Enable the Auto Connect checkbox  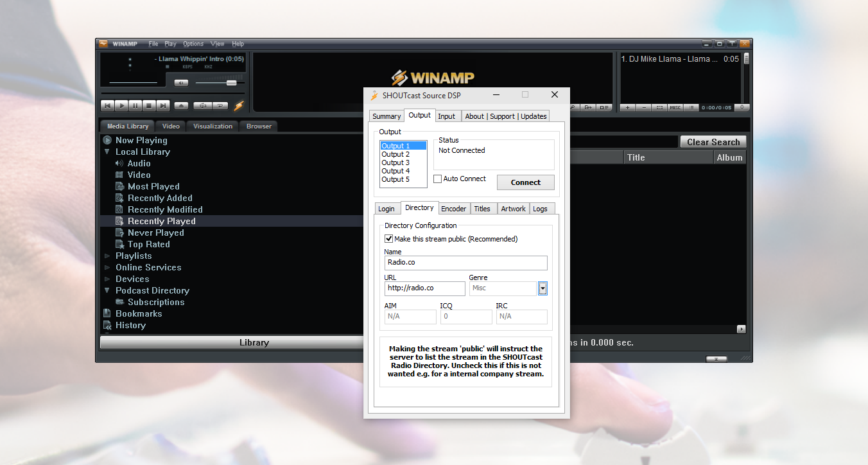click(438, 179)
